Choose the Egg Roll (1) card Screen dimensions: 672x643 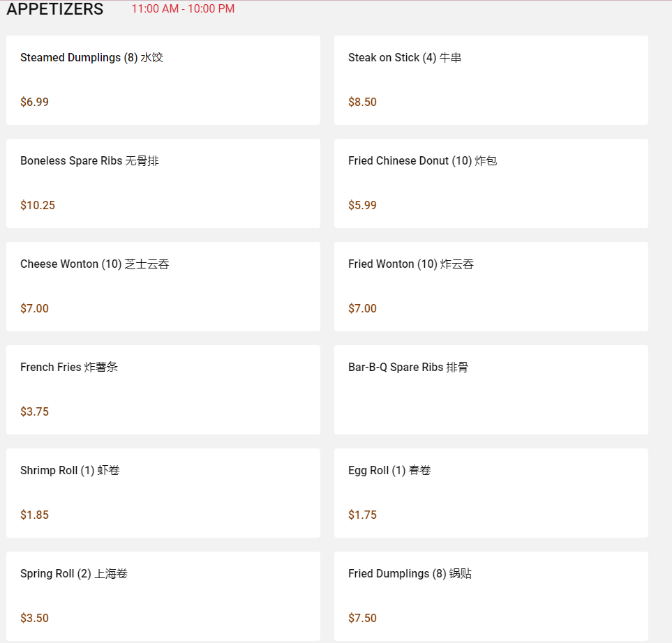(x=491, y=493)
